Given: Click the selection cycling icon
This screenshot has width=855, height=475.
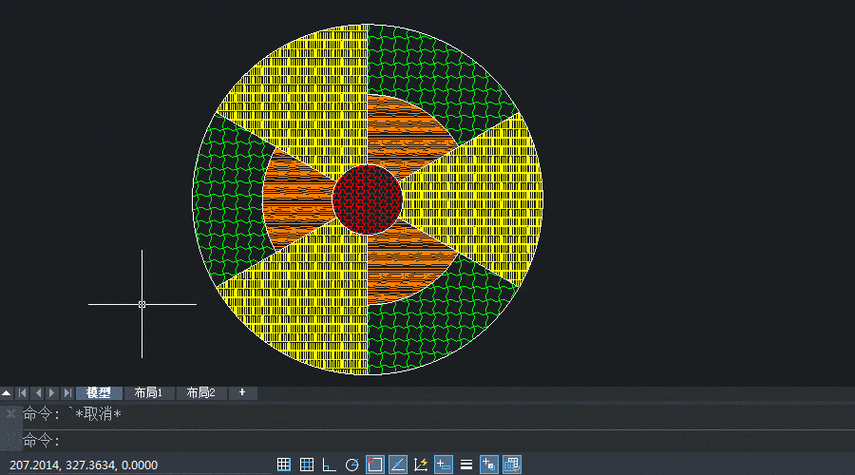Looking at the screenshot, I should [489, 464].
